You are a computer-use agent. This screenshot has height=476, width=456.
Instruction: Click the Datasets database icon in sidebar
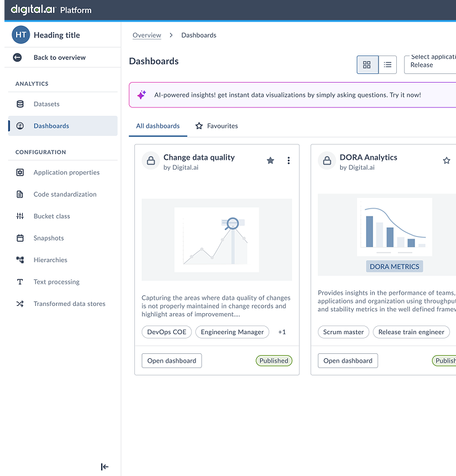[x=20, y=104]
